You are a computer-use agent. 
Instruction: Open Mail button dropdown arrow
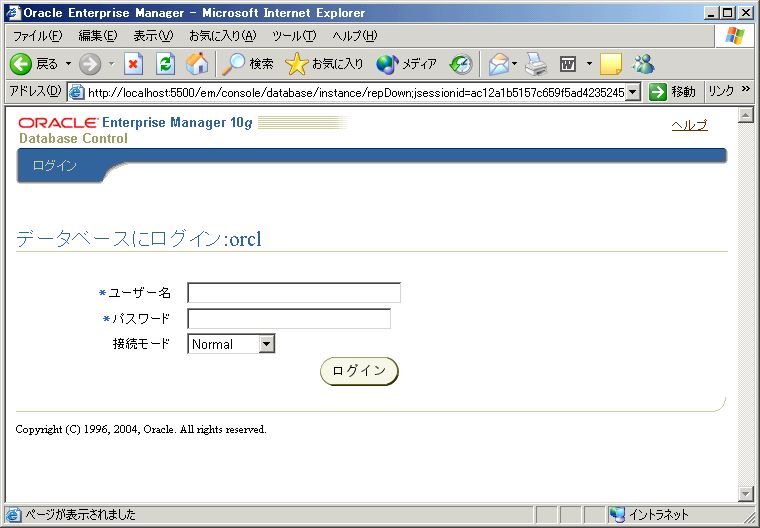point(515,64)
